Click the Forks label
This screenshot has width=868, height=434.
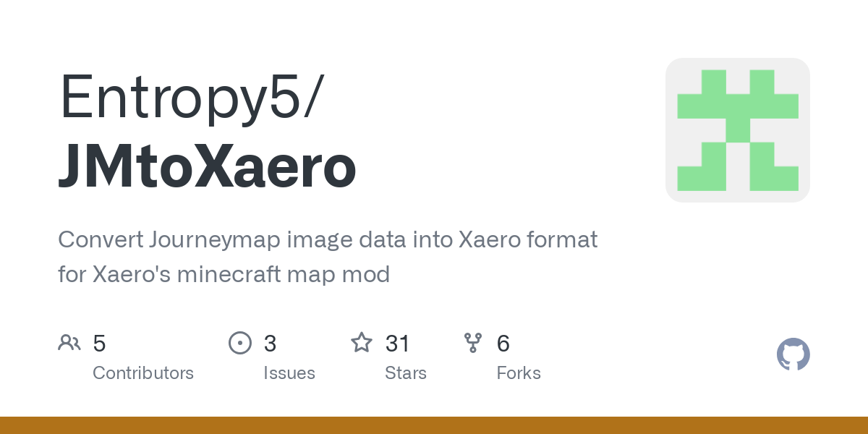coord(519,373)
